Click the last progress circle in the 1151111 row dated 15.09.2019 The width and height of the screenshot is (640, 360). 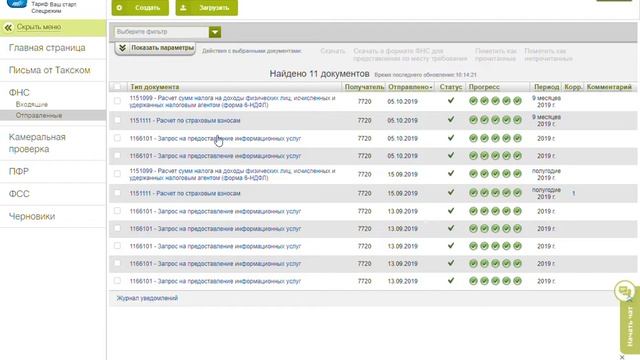[517, 193]
